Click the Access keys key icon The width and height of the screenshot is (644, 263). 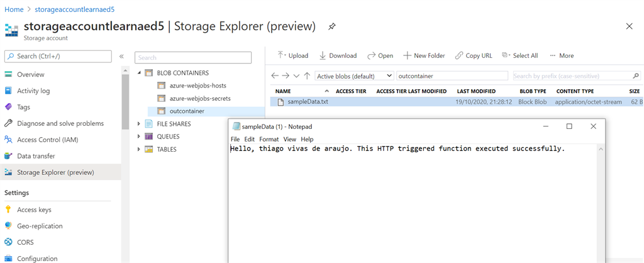point(8,210)
